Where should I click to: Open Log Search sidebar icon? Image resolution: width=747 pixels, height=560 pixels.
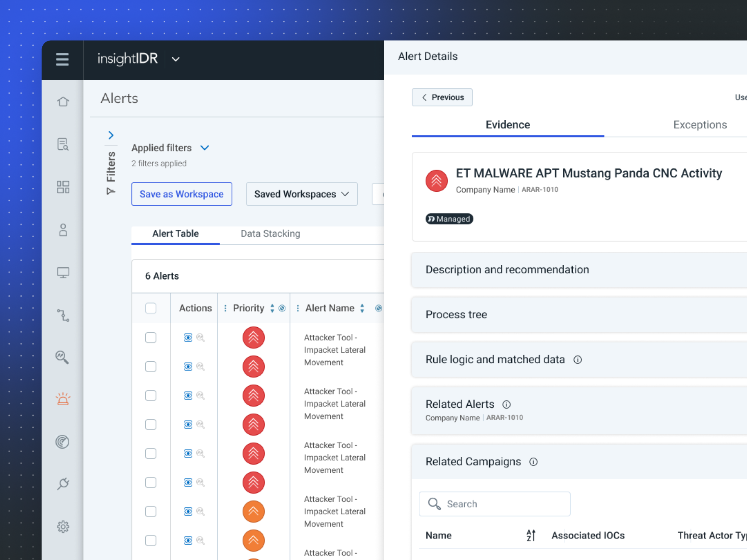[63, 144]
